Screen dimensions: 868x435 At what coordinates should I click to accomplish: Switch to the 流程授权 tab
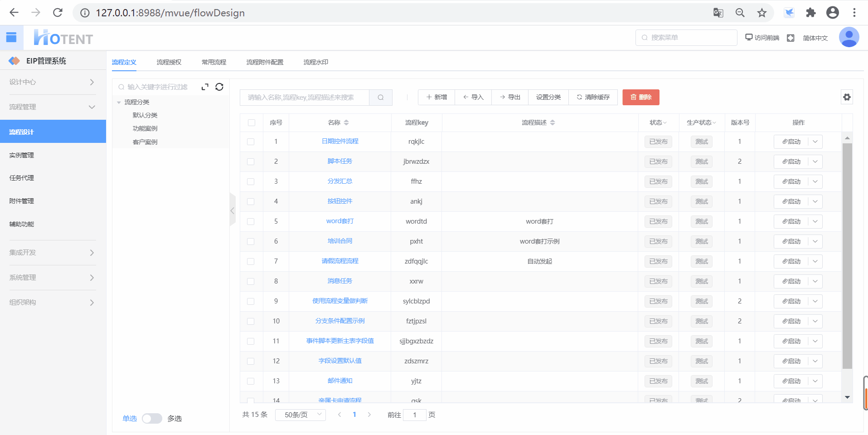[169, 62]
